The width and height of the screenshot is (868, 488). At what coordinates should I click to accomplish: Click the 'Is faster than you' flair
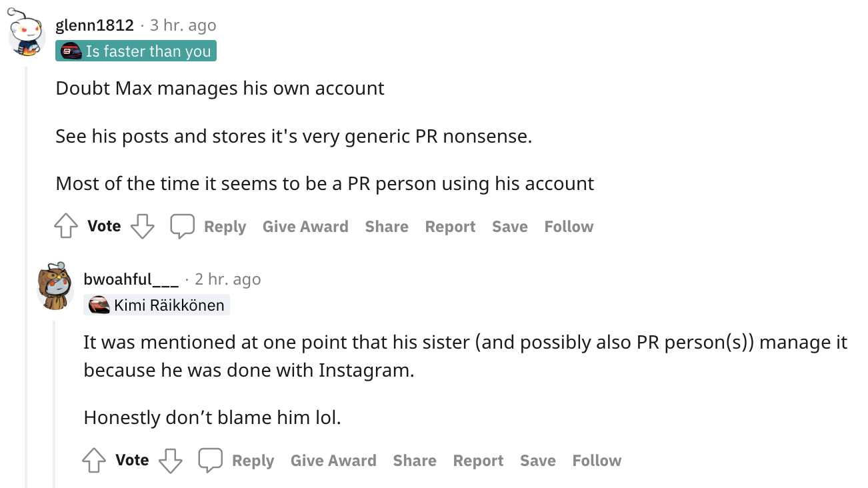(x=136, y=51)
